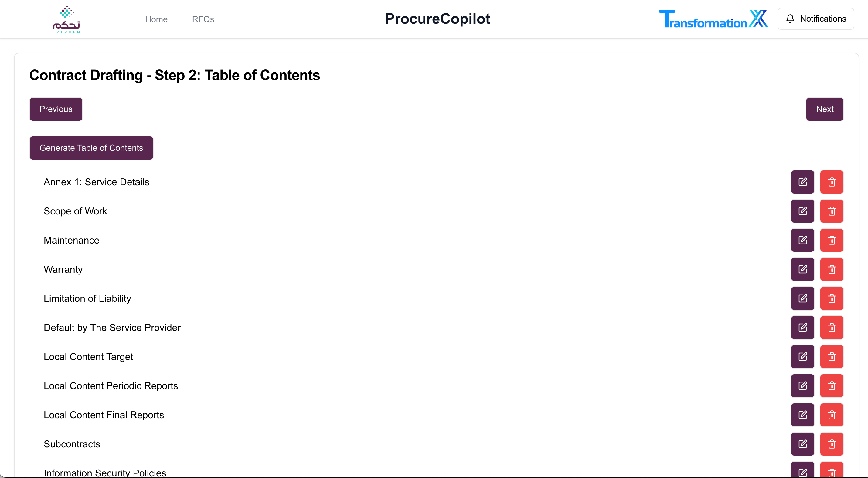Click the edit icon for Limitation of Liability
The height and width of the screenshot is (478, 868).
(803, 298)
